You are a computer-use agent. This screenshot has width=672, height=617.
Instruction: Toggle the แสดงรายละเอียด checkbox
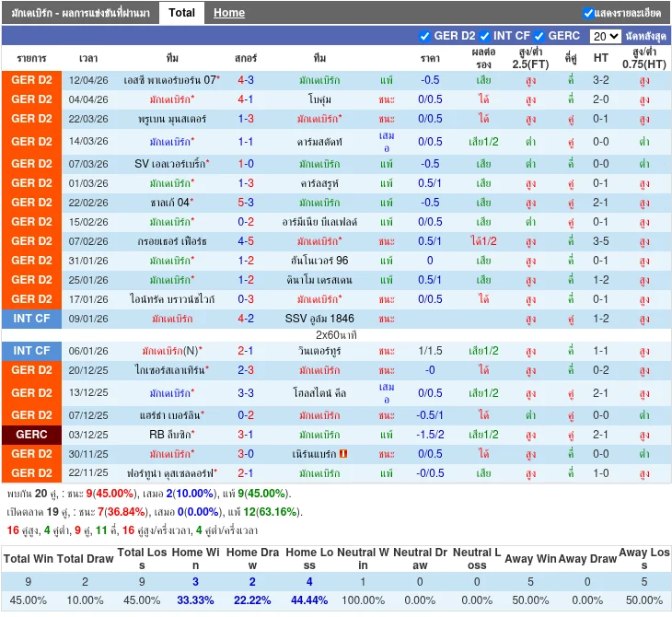coord(588,13)
